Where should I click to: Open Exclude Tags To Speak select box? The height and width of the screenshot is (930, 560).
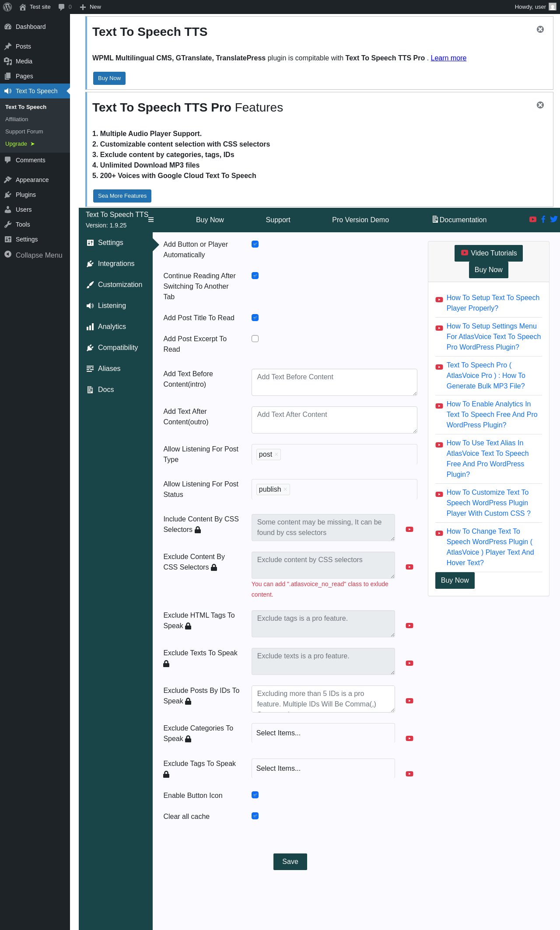323,769
